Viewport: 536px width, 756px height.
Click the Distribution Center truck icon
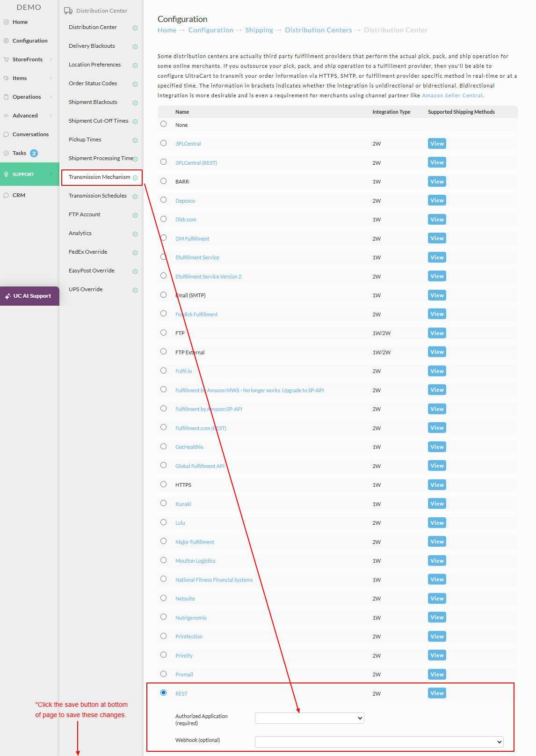point(68,11)
